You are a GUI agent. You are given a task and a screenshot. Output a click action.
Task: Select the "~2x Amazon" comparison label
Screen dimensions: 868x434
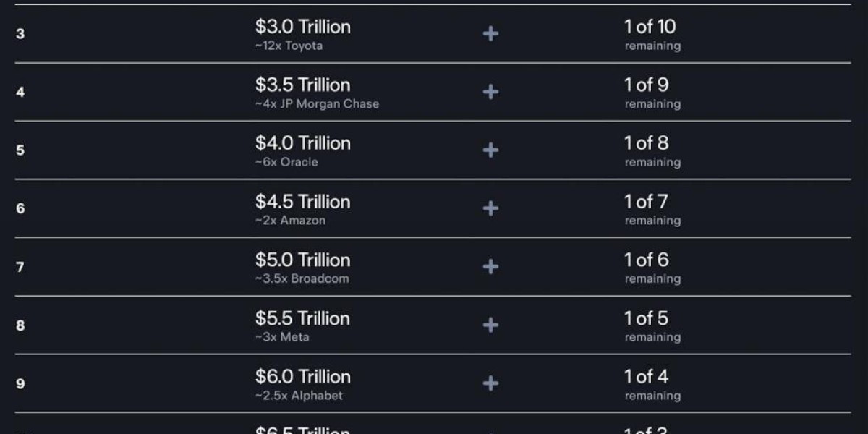(x=290, y=221)
